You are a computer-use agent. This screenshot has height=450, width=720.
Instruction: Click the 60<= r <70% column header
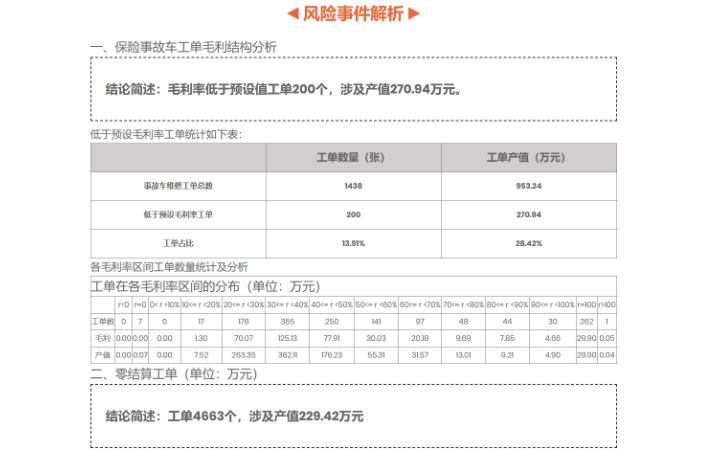420,305
